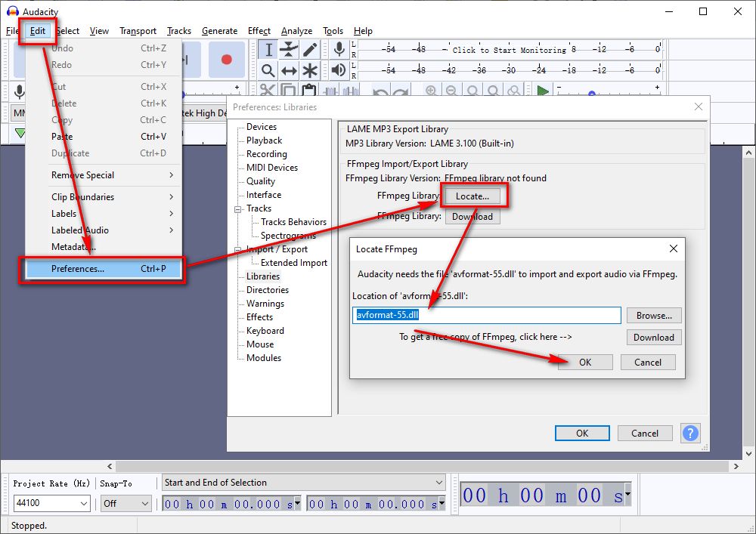Image resolution: width=756 pixels, height=534 pixels.
Task: Open the Start and End of Selection dropdown
Action: pos(438,482)
